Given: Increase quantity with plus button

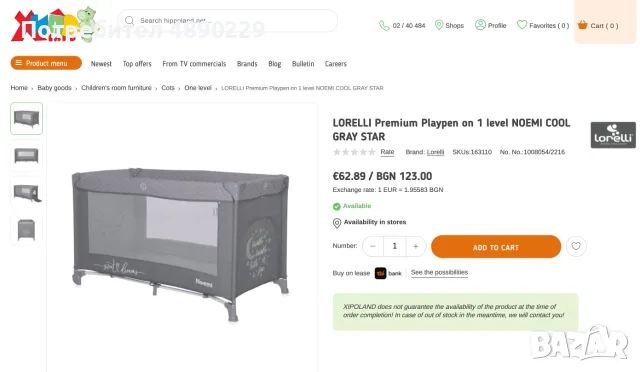Looking at the screenshot, I should (x=416, y=246).
